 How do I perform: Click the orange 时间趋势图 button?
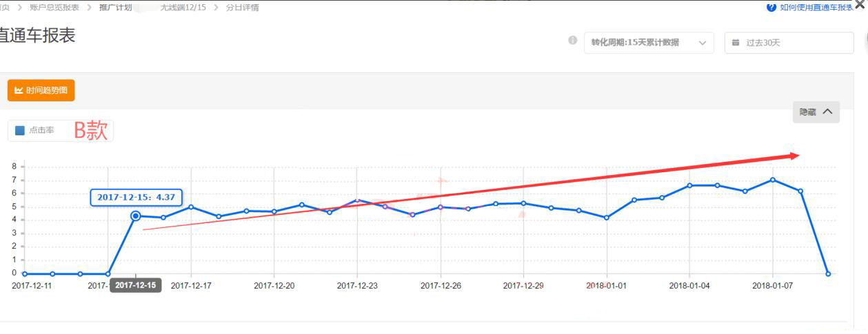(x=41, y=90)
